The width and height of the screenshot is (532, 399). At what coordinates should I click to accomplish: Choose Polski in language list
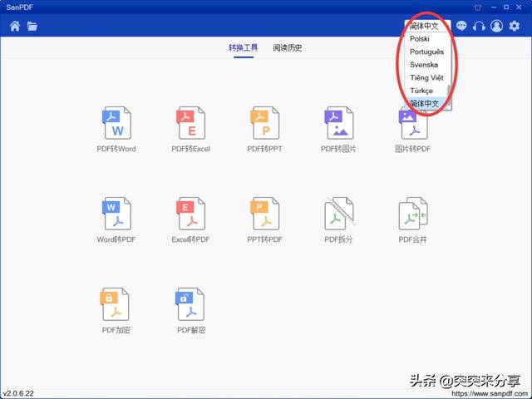click(426, 39)
